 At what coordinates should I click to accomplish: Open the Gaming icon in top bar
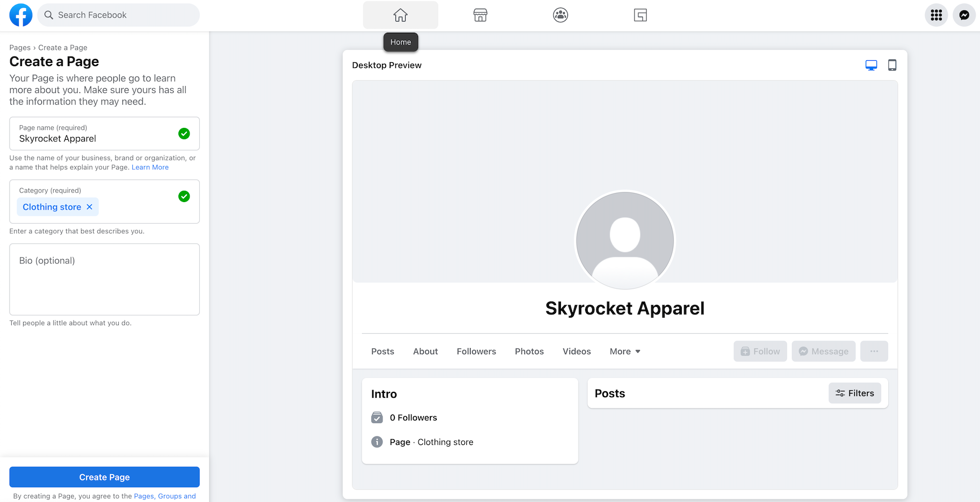(x=640, y=15)
